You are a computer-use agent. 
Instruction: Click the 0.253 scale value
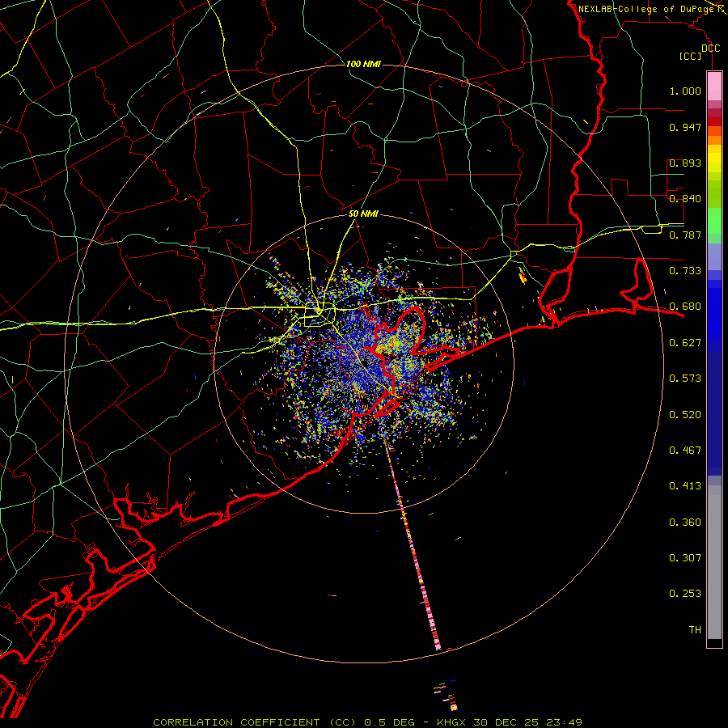pos(685,594)
